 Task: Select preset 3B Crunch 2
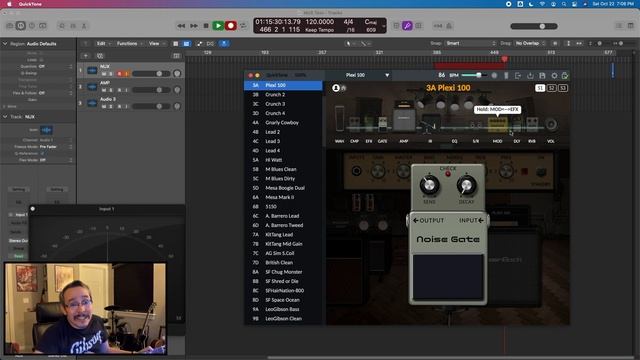283,94
